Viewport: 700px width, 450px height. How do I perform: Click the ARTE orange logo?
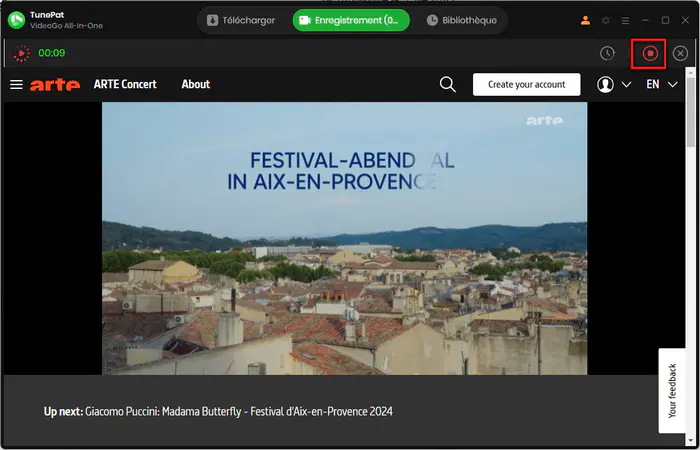point(55,84)
